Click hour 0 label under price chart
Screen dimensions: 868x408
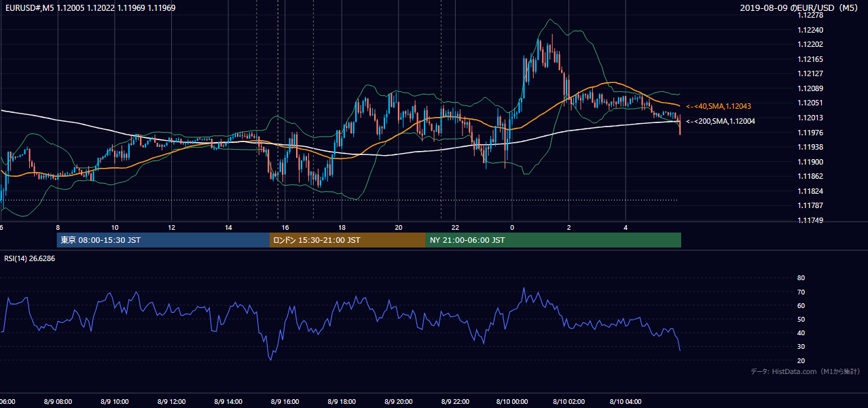pos(511,228)
